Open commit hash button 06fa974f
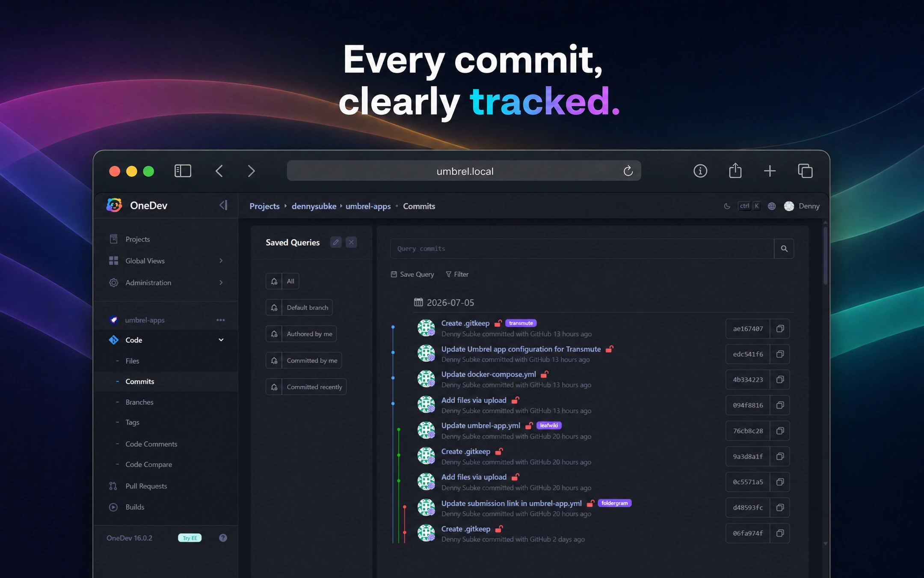 [x=748, y=533]
